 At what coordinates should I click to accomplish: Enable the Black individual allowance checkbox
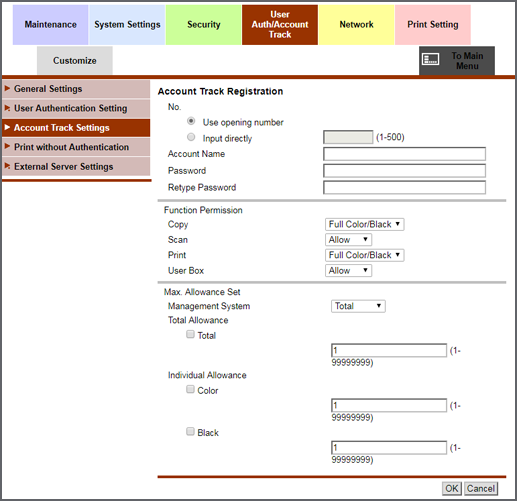[190, 432]
